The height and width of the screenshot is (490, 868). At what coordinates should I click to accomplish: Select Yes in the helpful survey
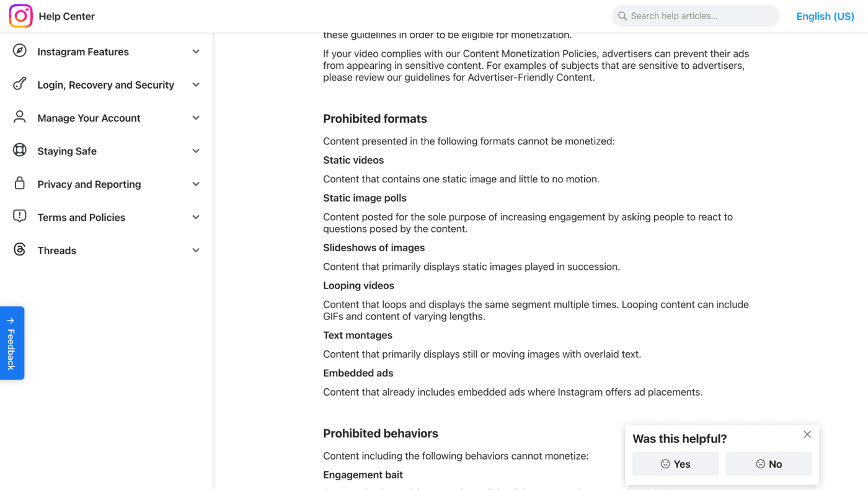click(675, 464)
